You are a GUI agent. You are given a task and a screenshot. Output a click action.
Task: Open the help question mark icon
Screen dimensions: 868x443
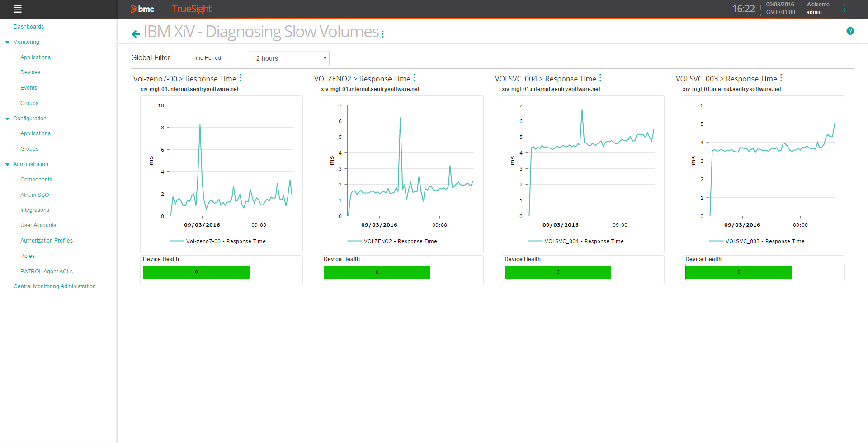(x=850, y=31)
